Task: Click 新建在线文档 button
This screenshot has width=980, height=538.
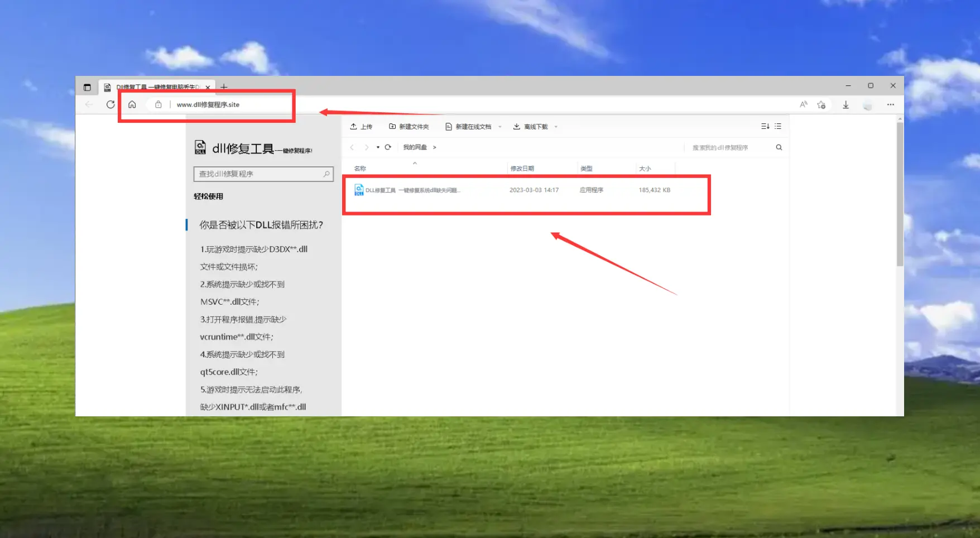Action: [468, 127]
